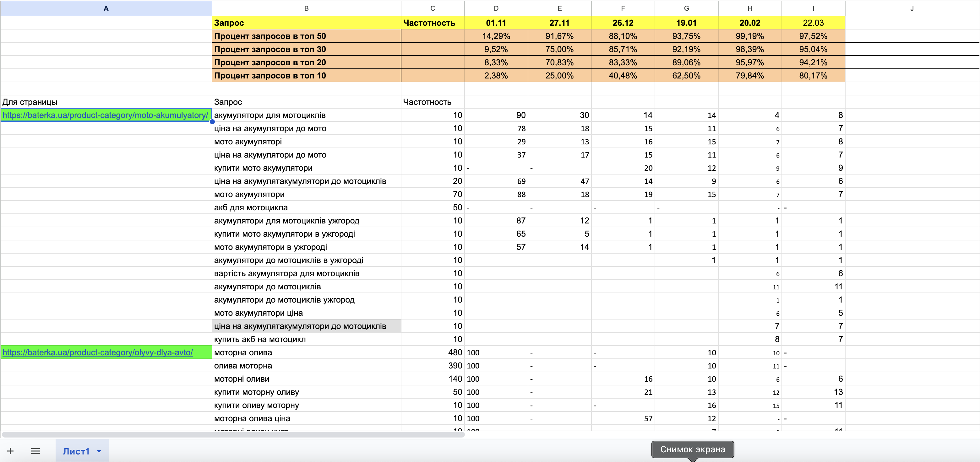Viewport: 980px width, 462px height.
Task: Select cell акумулятори для мотоциклів
Action: click(306, 115)
